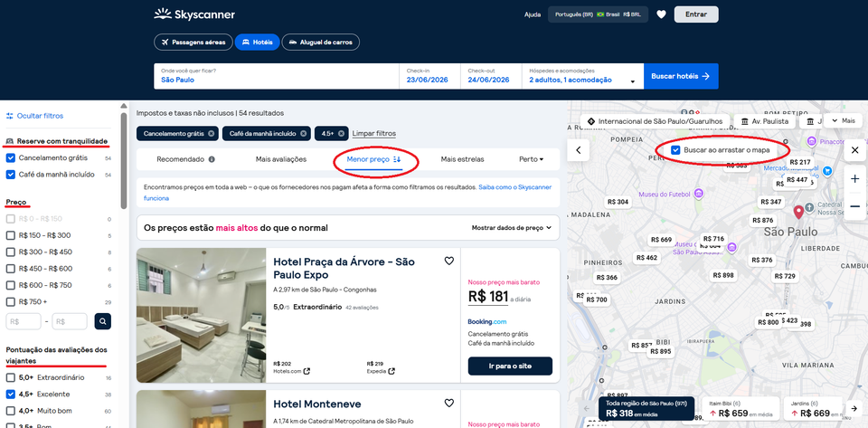868x428 pixels.
Task: Zoom in on the map
Action: click(x=854, y=179)
